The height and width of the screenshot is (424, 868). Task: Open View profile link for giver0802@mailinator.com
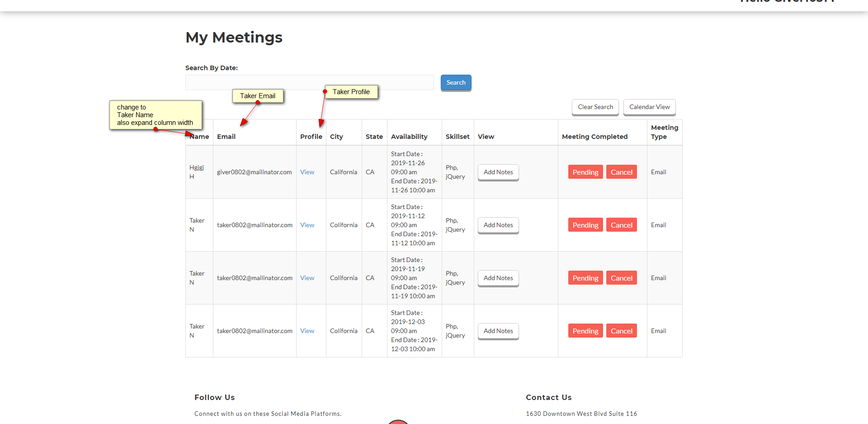click(x=307, y=172)
